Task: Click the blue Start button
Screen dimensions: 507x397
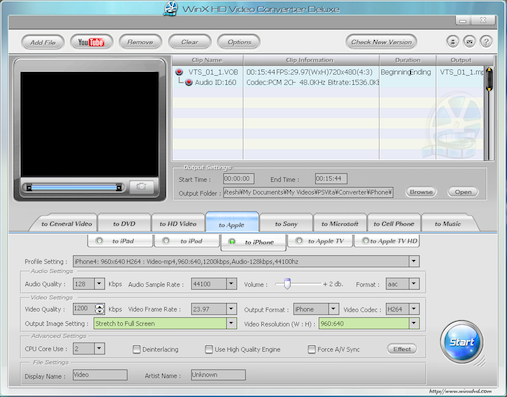Action: (462, 342)
